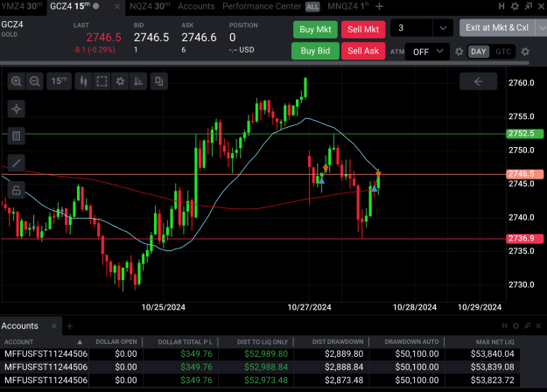
Task: Click the Buy Mkt button
Action: pyautogui.click(x=315, y=29)
